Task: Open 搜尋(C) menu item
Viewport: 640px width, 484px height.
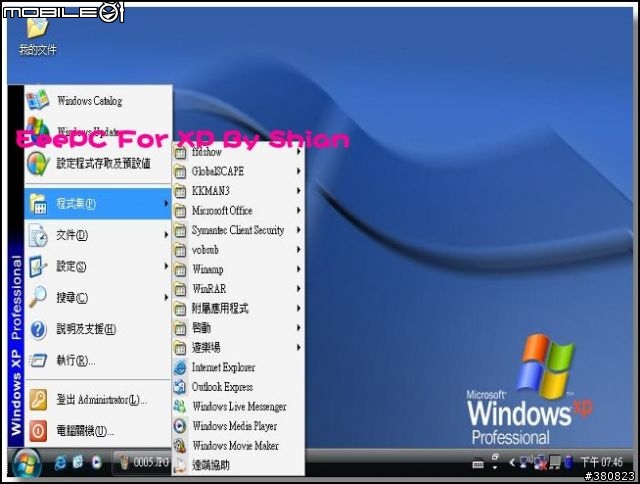Action: tap(98, 298)
